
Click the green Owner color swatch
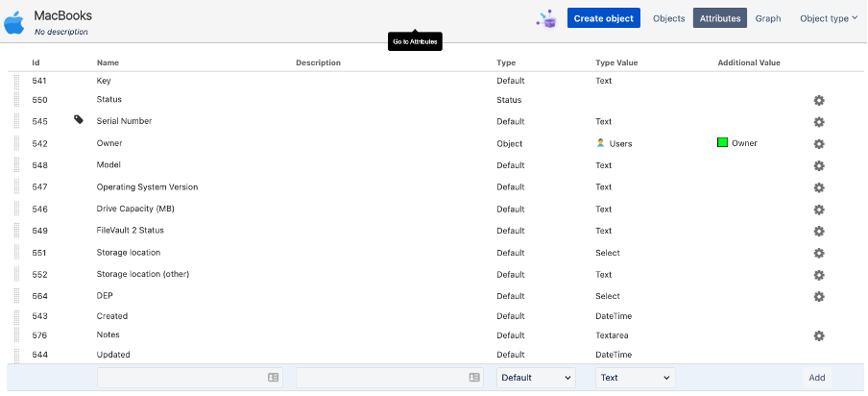(722, 143)
